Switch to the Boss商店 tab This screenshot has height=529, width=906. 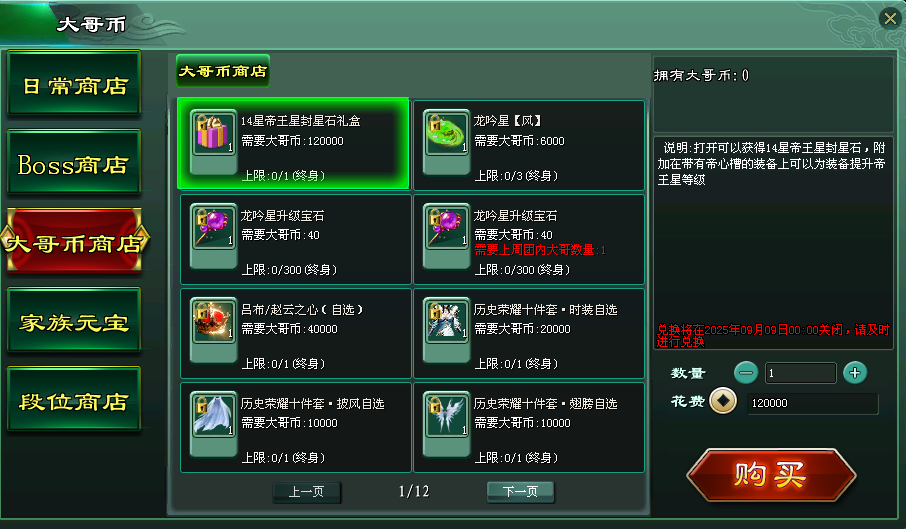[x=74, y=163]
